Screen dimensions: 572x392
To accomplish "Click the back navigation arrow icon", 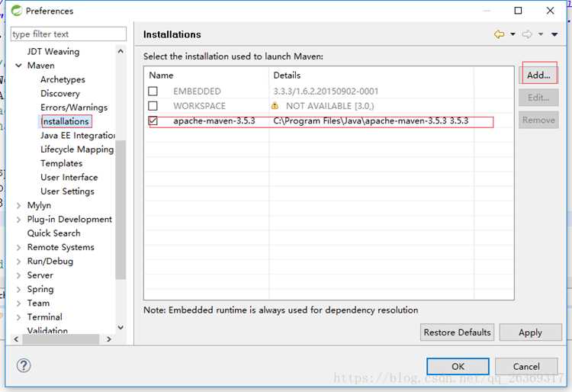I will click(499, 34).
